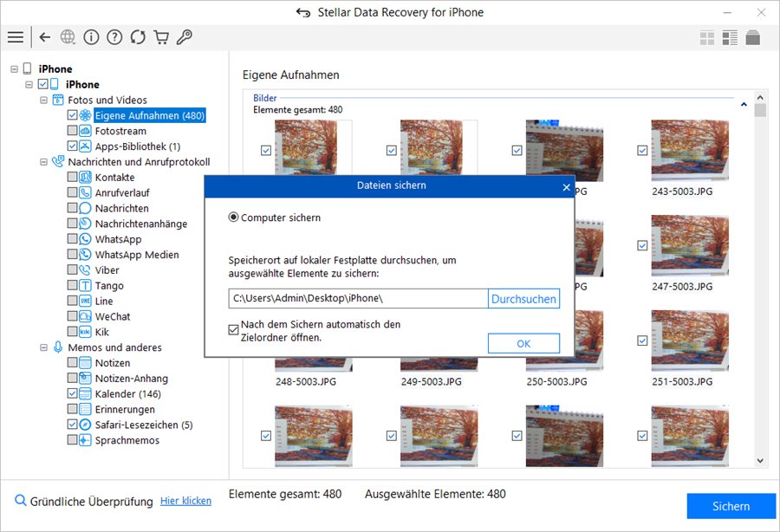Click the Kik icon in tree
This screenshot has height=532, width=780.
pos(85,332)
